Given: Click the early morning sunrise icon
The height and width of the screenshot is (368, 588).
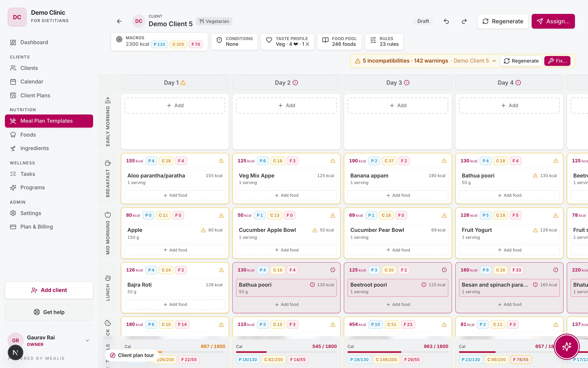Looking at the screenshot, I should point(108,100).
